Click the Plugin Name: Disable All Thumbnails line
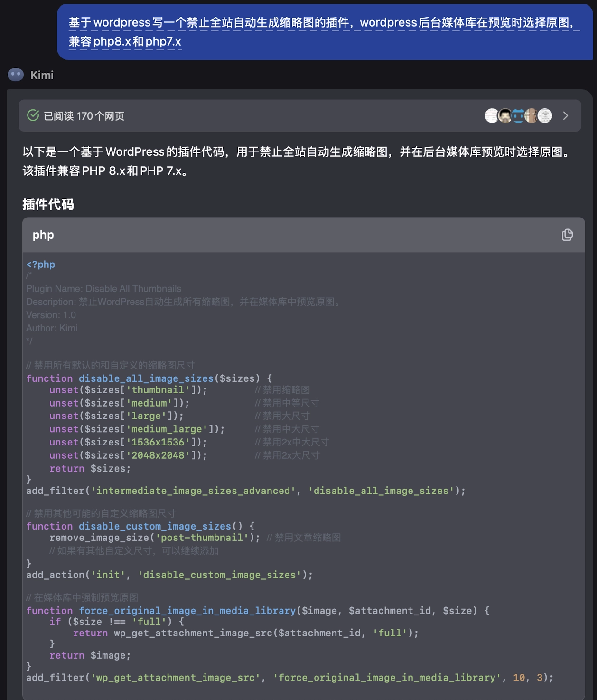597x700 pixels. 103,289
